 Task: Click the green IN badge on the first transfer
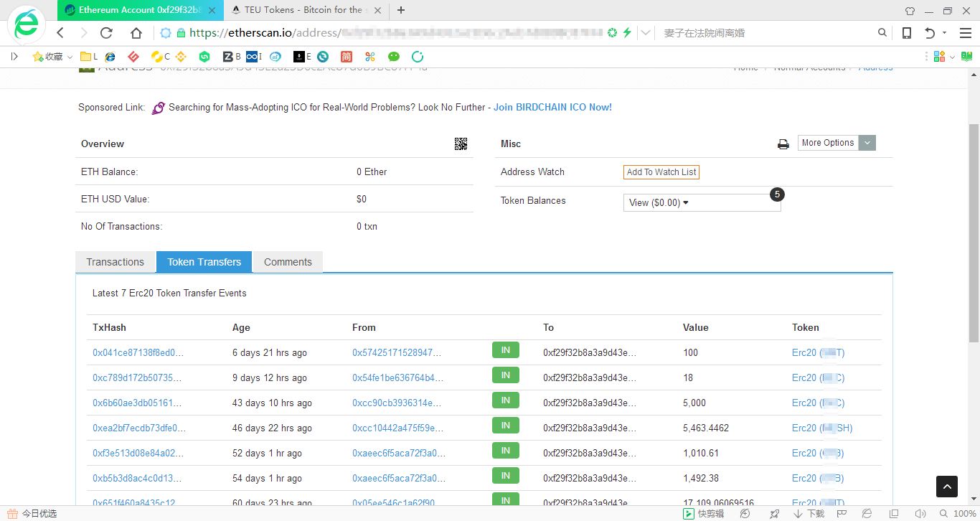pyautogui.click(x=505, y=349)
